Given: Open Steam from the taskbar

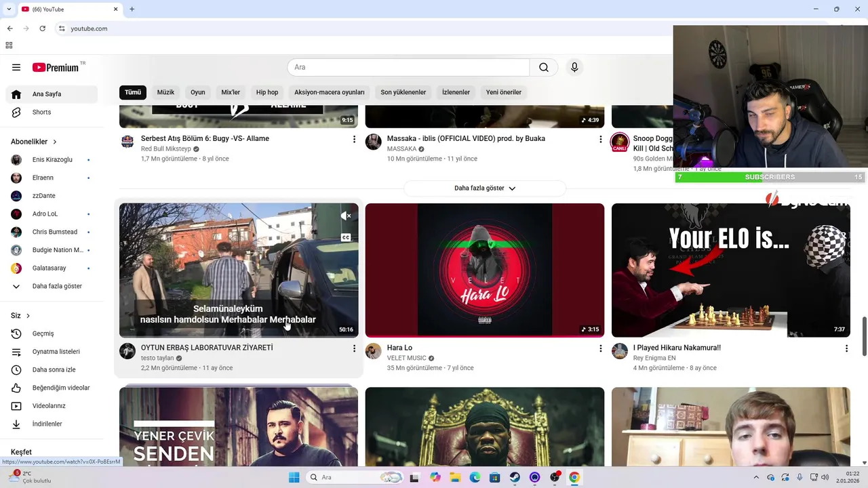Looking at the screenshot, I should click(515, 477).
